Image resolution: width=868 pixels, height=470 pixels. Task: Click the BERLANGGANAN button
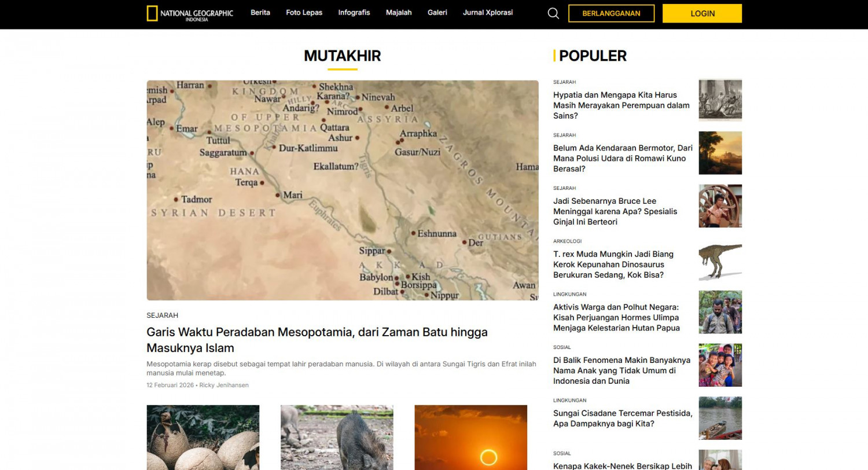point(611,13)
